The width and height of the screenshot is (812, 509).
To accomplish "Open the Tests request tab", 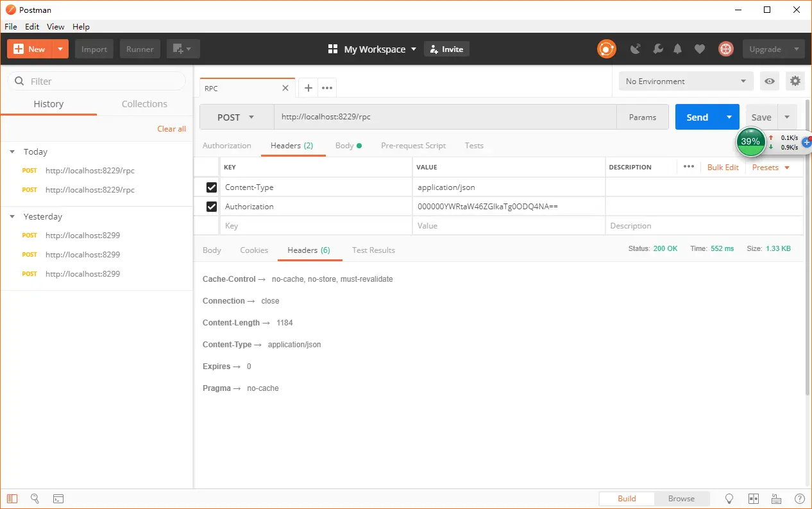I will (x=474, y=146).
